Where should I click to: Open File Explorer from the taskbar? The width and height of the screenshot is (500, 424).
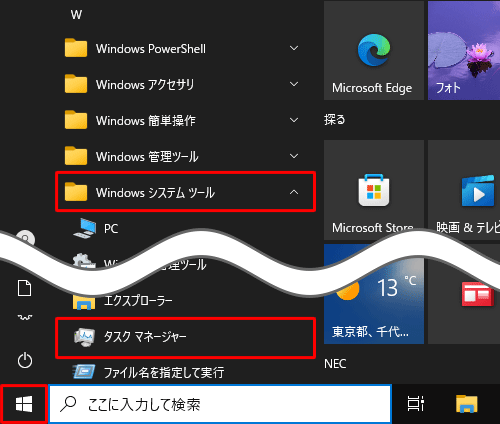(467, 404)
